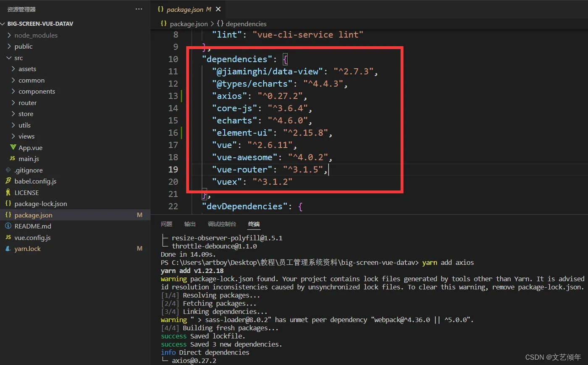Click the JS icon beside main.js

[x=13, y=159]
